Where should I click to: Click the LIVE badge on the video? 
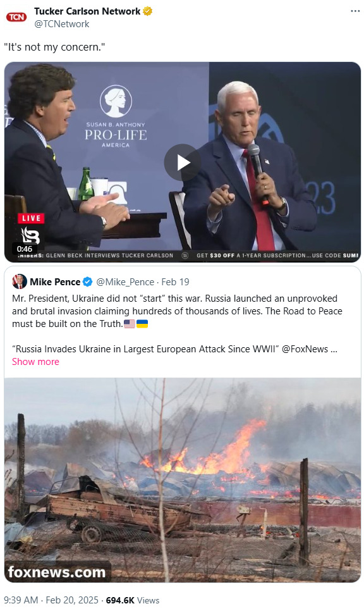[x=31, y=218]
